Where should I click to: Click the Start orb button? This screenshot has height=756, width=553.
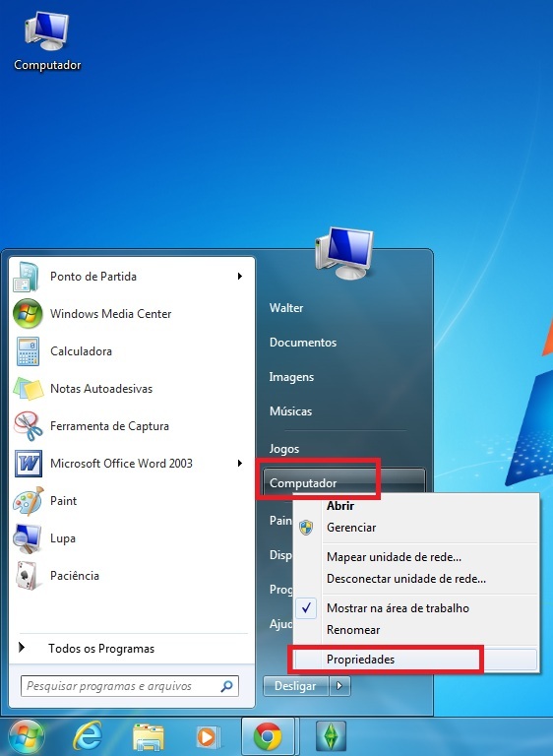27,737
